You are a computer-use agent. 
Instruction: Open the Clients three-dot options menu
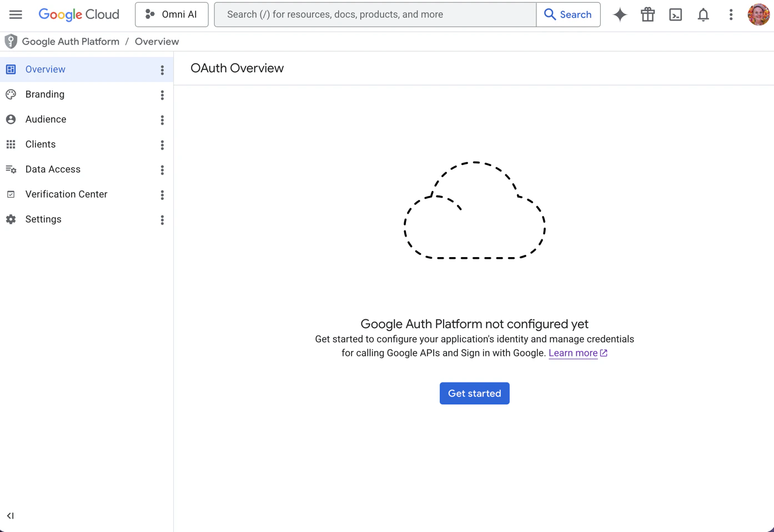pos(162,144)
